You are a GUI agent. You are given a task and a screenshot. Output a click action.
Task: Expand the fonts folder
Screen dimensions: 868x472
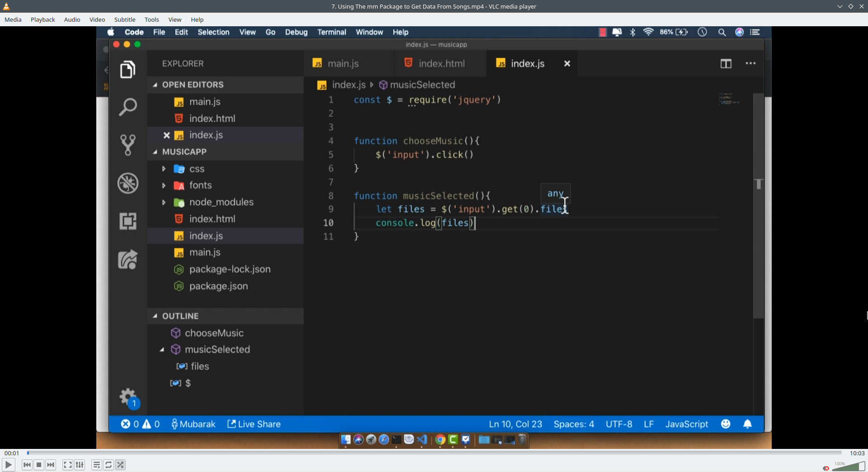[x=164, y=186]
